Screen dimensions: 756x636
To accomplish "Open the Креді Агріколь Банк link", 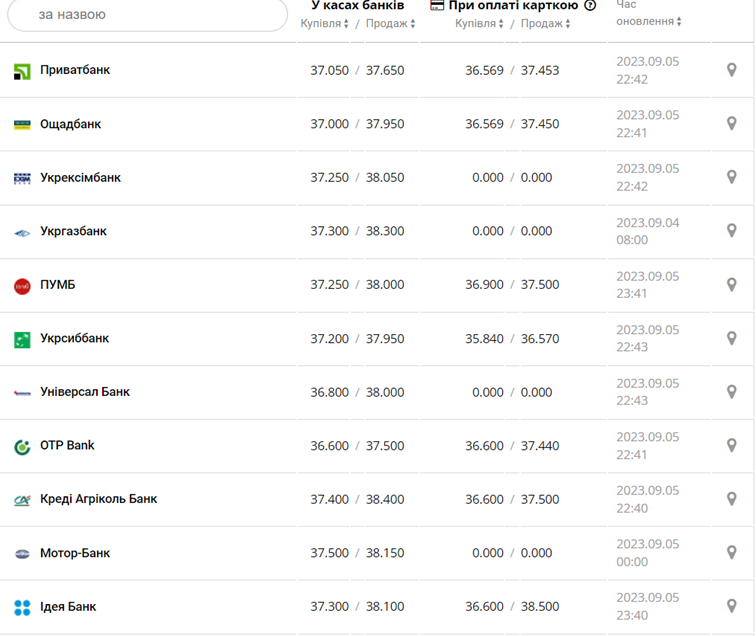I will click(x=98, y=499).
